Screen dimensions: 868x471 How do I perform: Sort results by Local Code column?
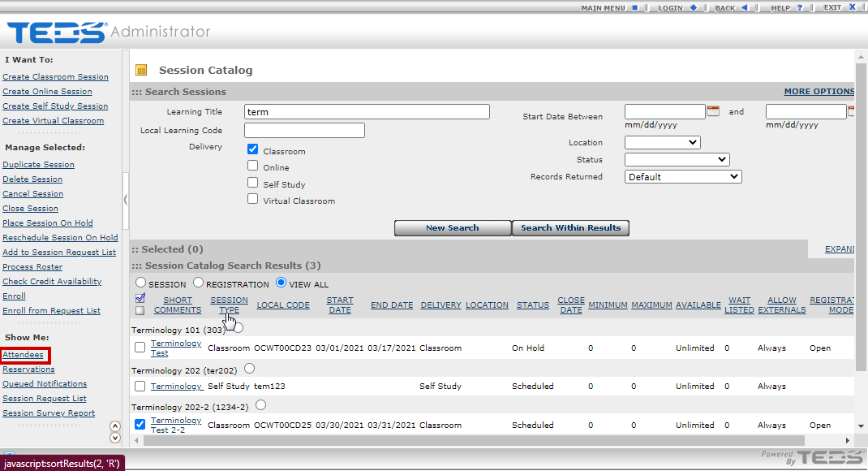coord(283,305)
